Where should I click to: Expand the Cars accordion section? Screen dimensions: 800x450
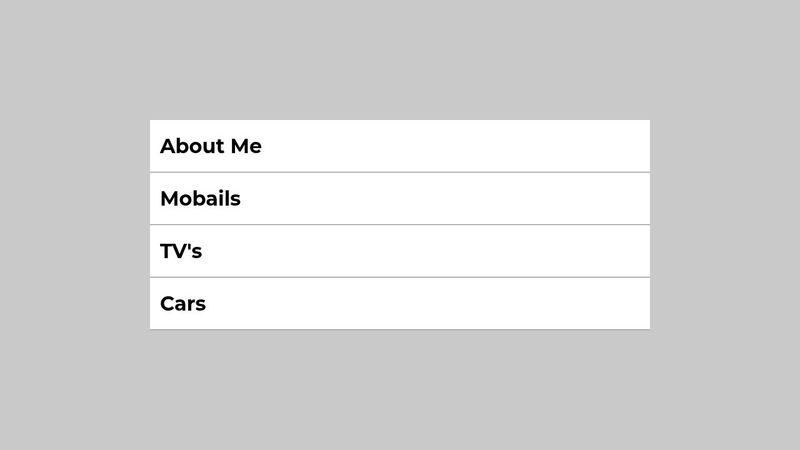click(x=400, y=304)
